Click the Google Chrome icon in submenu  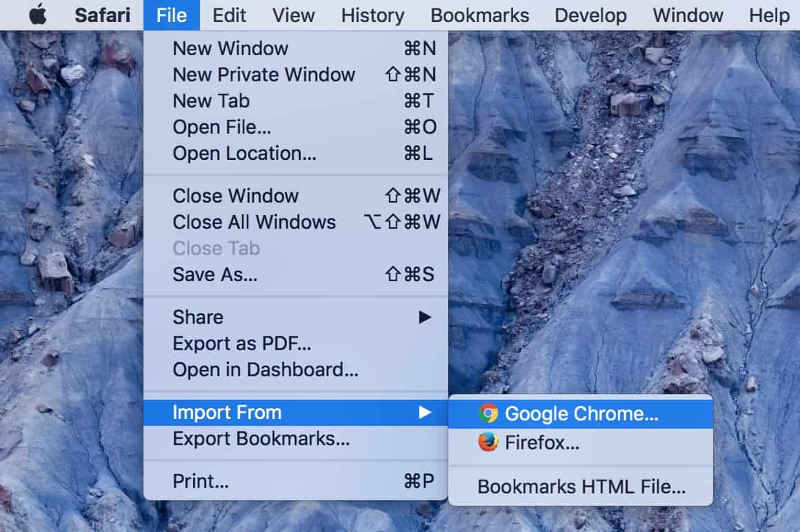click(x=488, y=413)
